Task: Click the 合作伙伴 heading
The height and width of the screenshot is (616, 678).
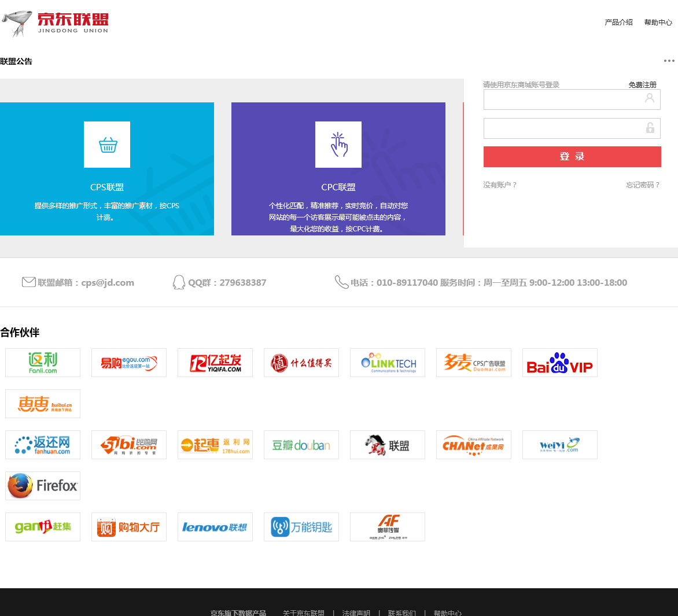Action: pos(20,333)
